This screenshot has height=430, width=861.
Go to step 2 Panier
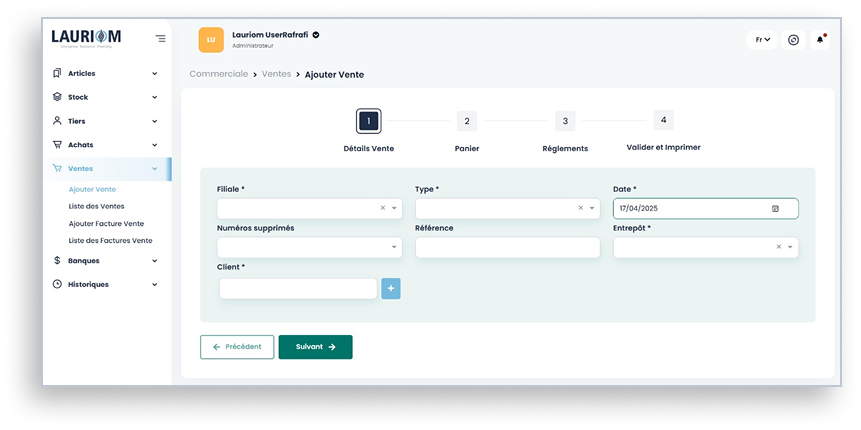click(x=467, y=121)
